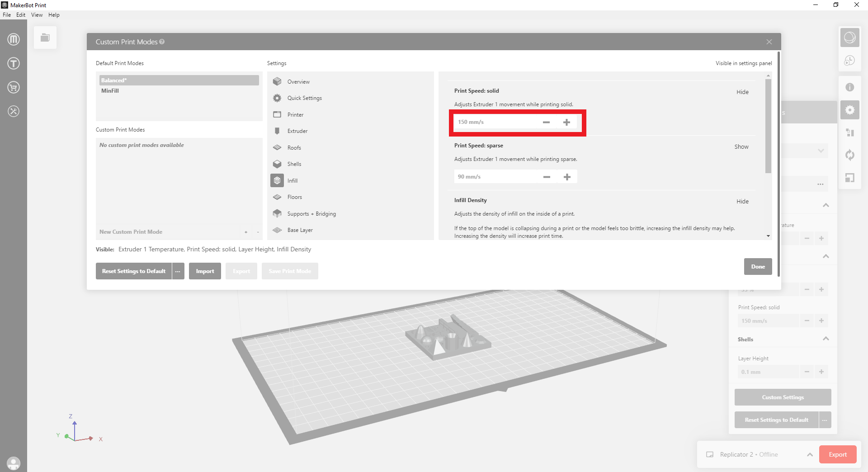
Task: Click the Import button
Action: (205, 271)
